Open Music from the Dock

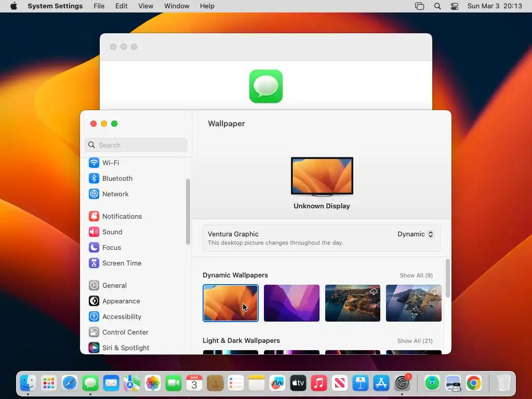point(319,383)
